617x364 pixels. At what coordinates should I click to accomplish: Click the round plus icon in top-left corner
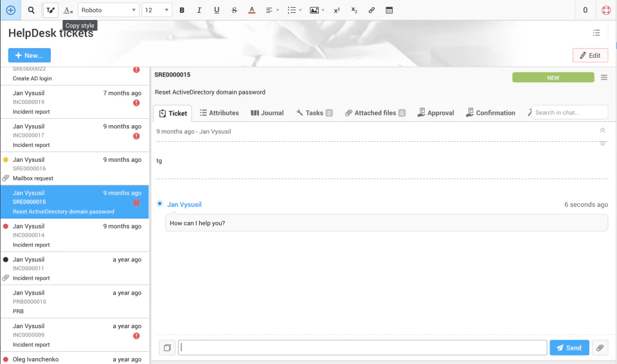11,10
